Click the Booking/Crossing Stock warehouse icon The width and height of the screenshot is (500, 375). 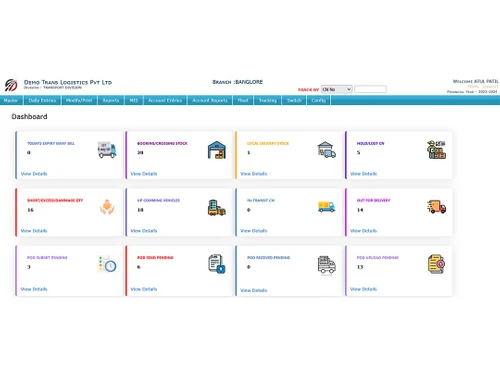tap(217, 150)
